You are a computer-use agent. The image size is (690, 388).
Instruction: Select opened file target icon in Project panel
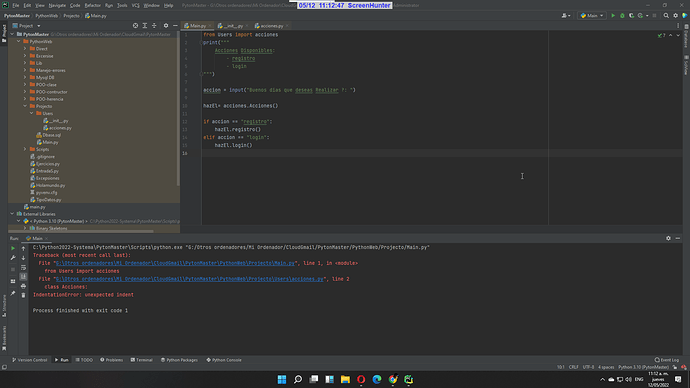click(136, 26)
